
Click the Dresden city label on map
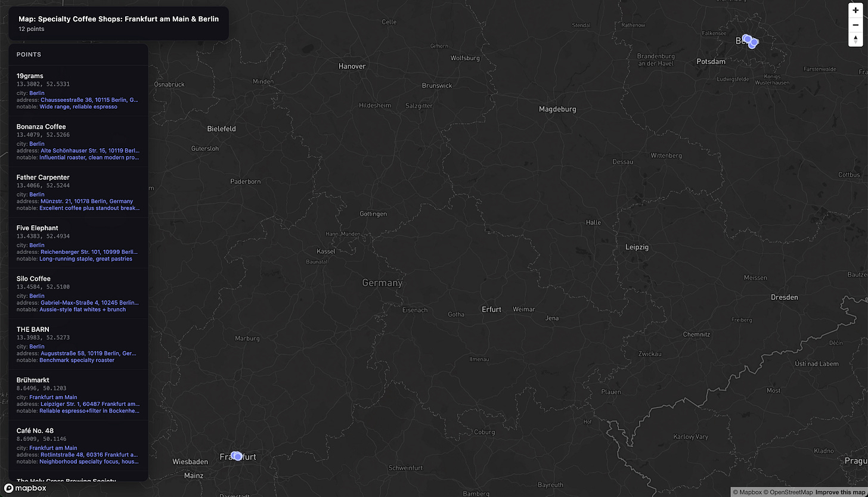784,297
